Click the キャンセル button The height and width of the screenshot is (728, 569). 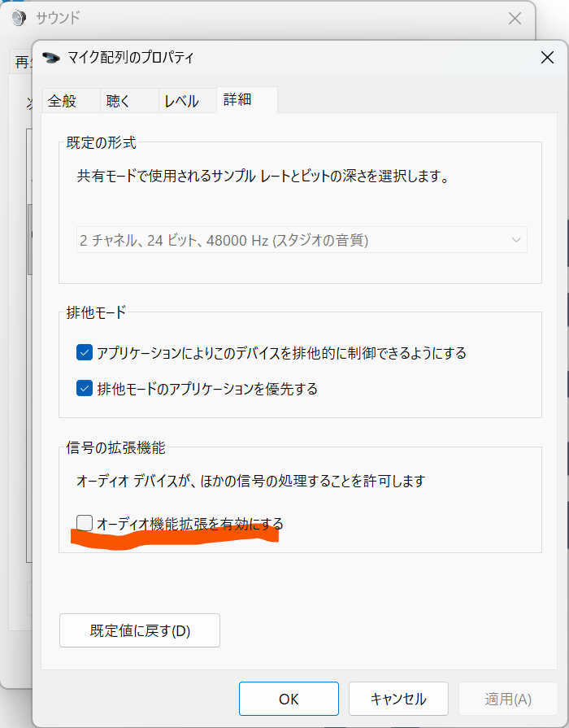[x=398, y=699]
